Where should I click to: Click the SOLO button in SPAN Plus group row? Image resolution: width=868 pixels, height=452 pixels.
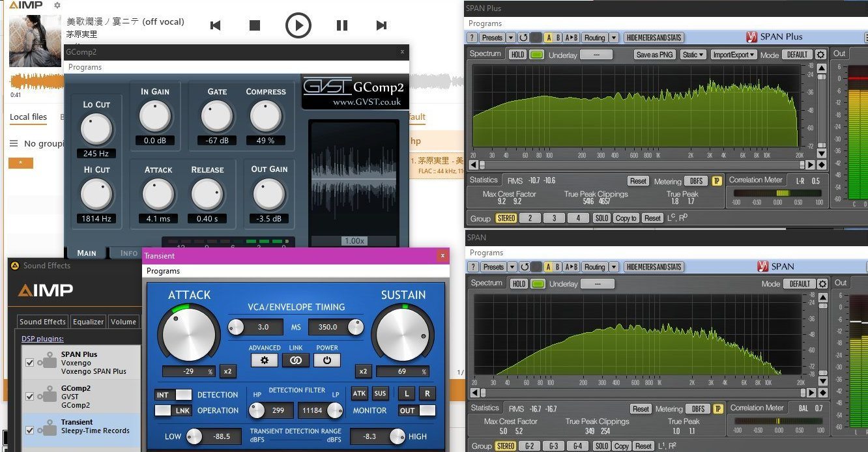click(x=601, y=218)
